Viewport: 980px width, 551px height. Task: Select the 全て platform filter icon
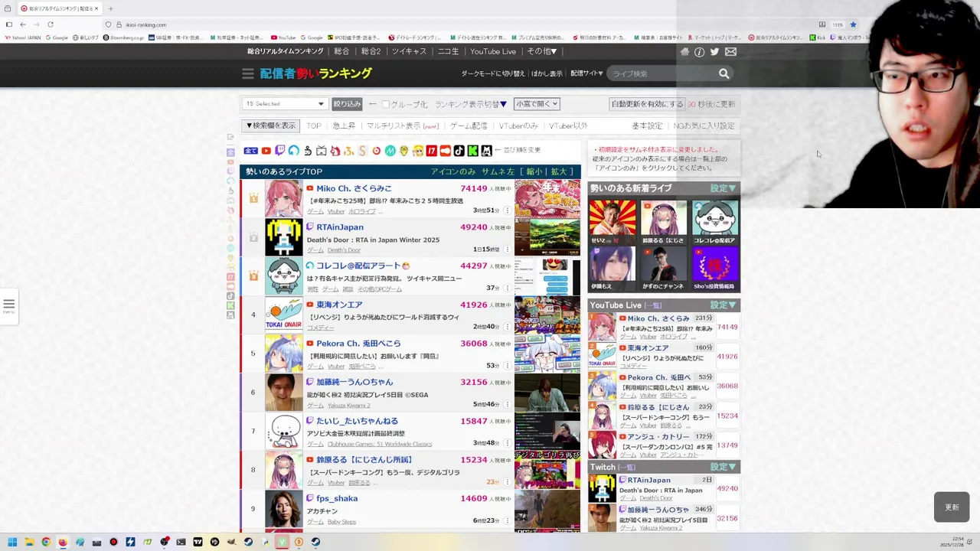pyautogui.click(x=250, y=151)
